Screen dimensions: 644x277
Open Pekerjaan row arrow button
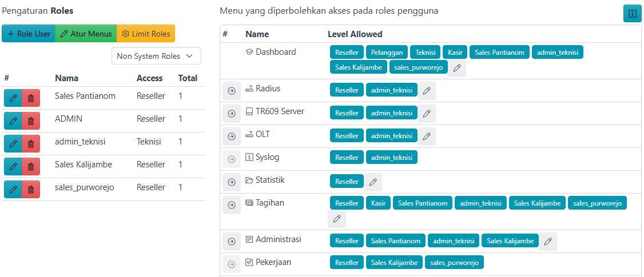click(x=231, y=264)
